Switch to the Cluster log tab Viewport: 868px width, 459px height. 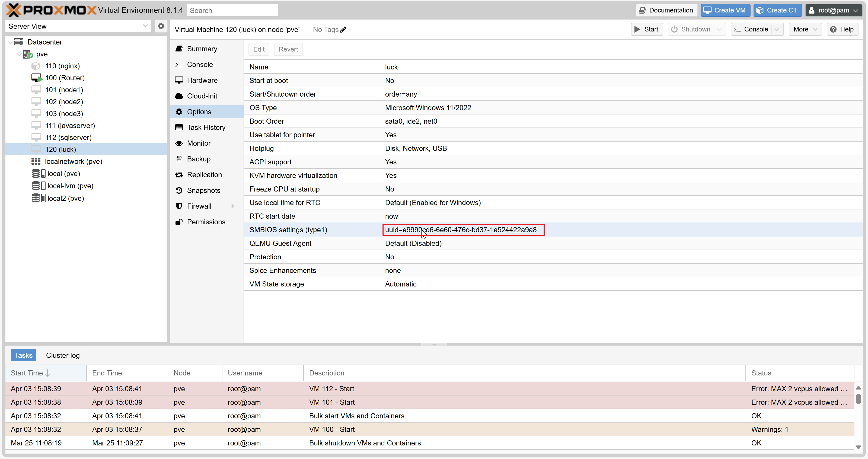pyautogui.click(x=63, y=355)
